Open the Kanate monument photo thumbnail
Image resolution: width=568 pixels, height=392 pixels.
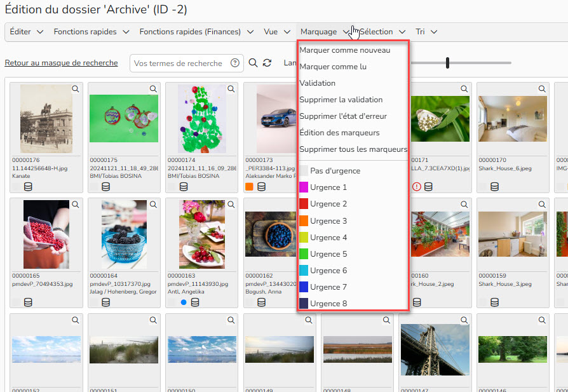(46, 119)
